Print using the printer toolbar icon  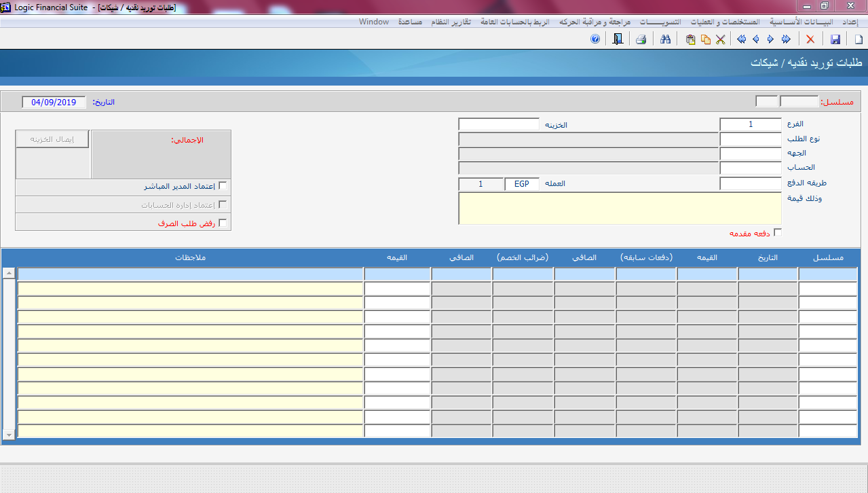point(641,39)
